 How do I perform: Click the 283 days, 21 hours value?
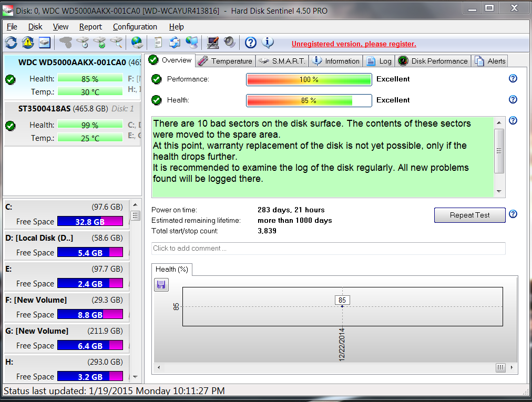tap(291, 210)
